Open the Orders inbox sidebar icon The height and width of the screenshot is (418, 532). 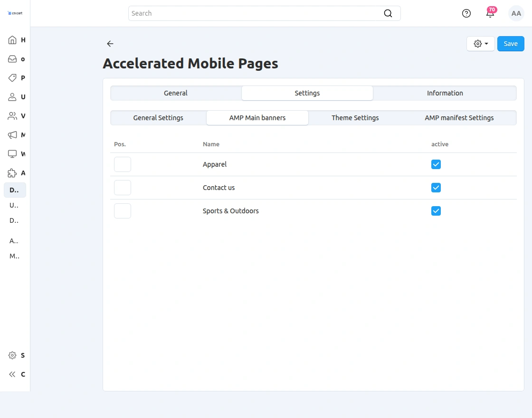12,59
